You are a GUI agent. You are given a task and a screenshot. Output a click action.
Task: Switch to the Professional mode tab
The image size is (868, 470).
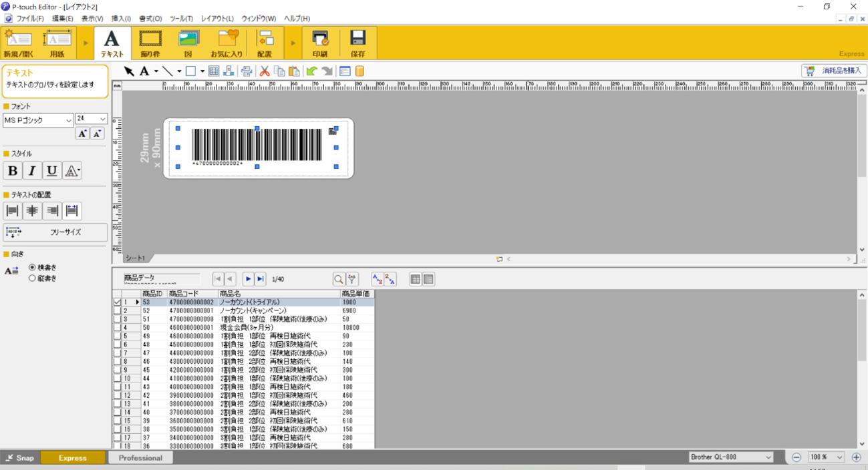click(140, 458)
